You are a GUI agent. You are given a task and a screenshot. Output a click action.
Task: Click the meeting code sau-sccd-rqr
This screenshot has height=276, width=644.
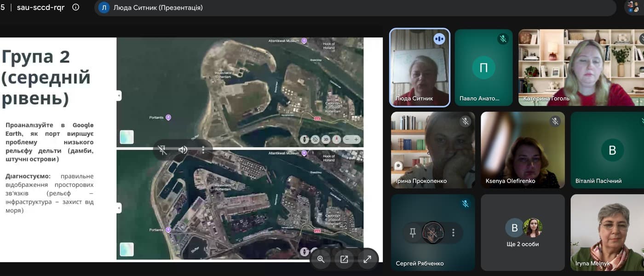click(40, 7)
